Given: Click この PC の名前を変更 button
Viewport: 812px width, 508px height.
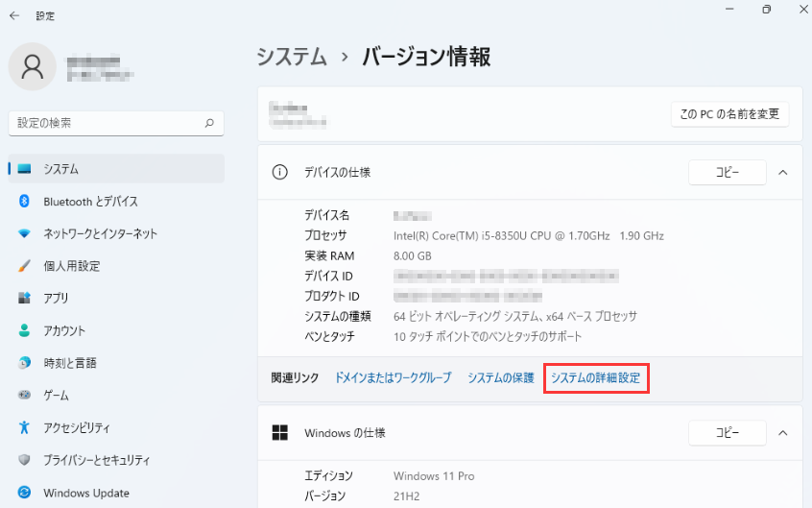Looking at the screenshot, I should (729, 114).
